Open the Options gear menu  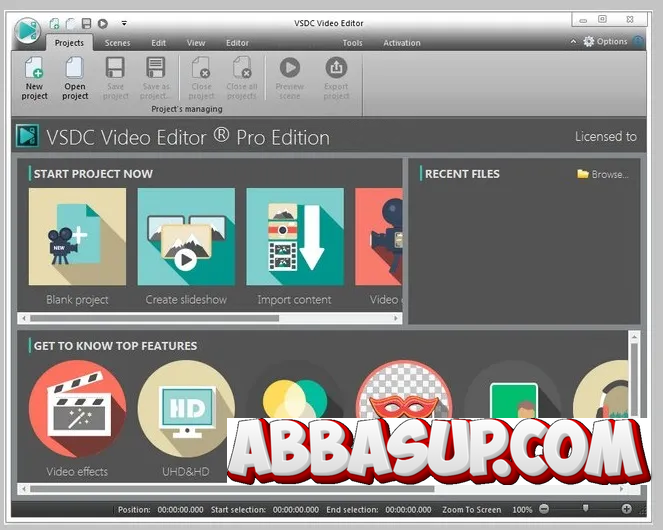pyautogui.click(x=605, y=41)
